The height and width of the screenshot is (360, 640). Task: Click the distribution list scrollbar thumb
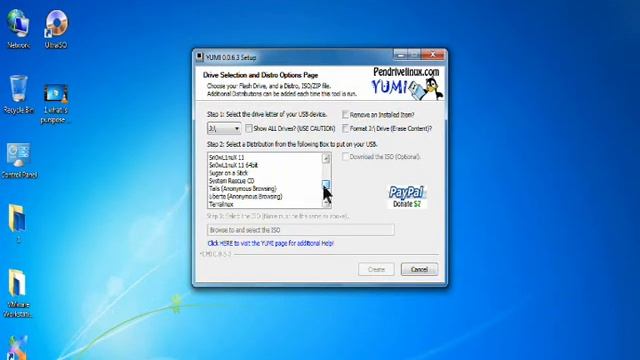pos(326,184)
